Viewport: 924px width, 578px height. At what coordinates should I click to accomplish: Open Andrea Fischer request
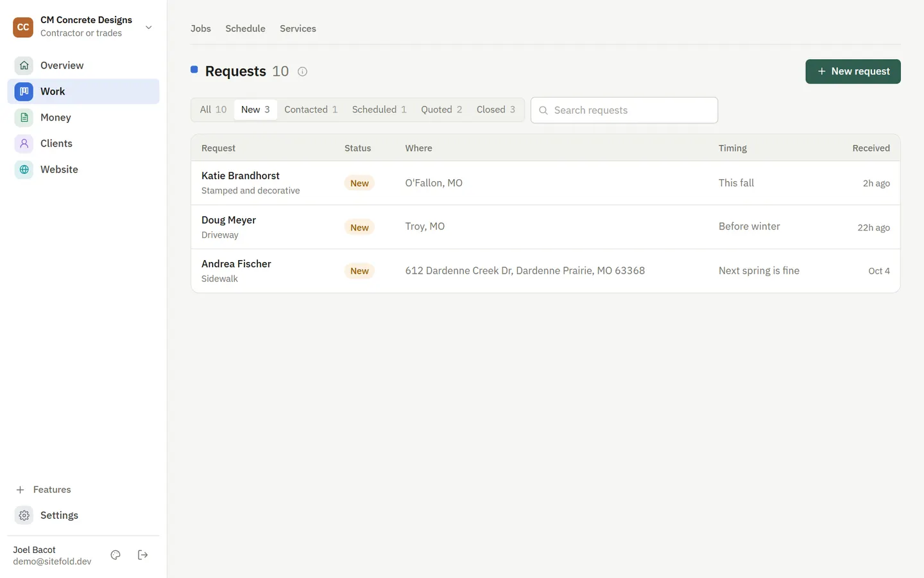click(x=545, y=271)
